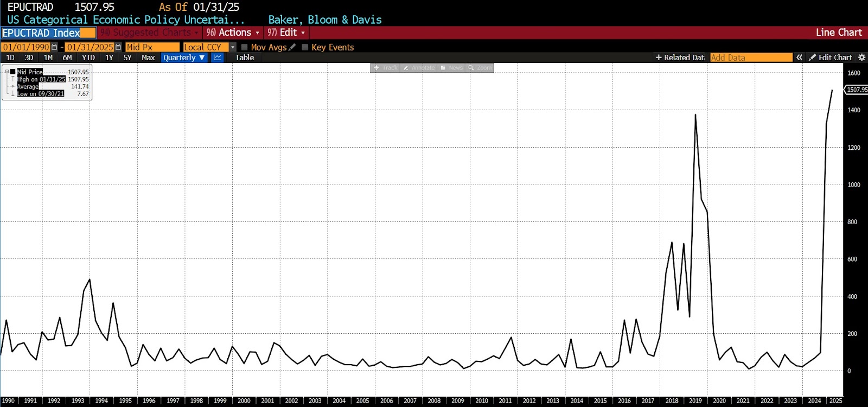This screenshot has width=868, height=407.
Task: Select the Annotate tool
Action: tap(419, 68)
